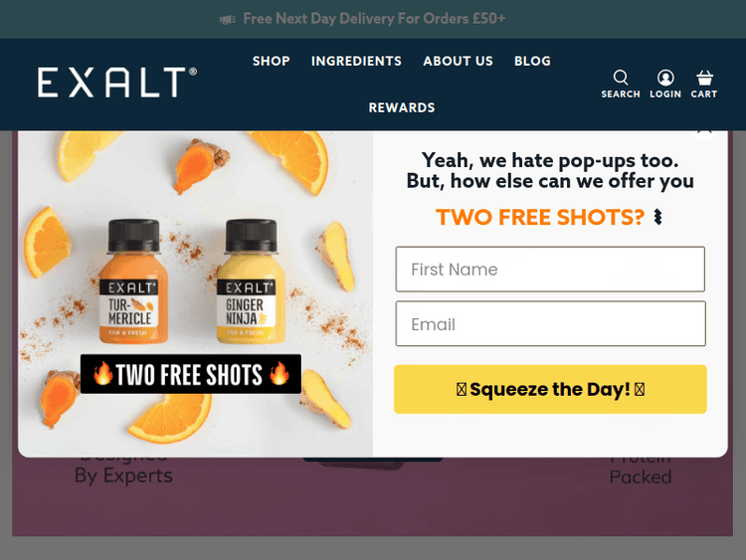
Task: Click the Ginger Ninja bottle image
Action: pyautogui.click(x=251, y=281)
